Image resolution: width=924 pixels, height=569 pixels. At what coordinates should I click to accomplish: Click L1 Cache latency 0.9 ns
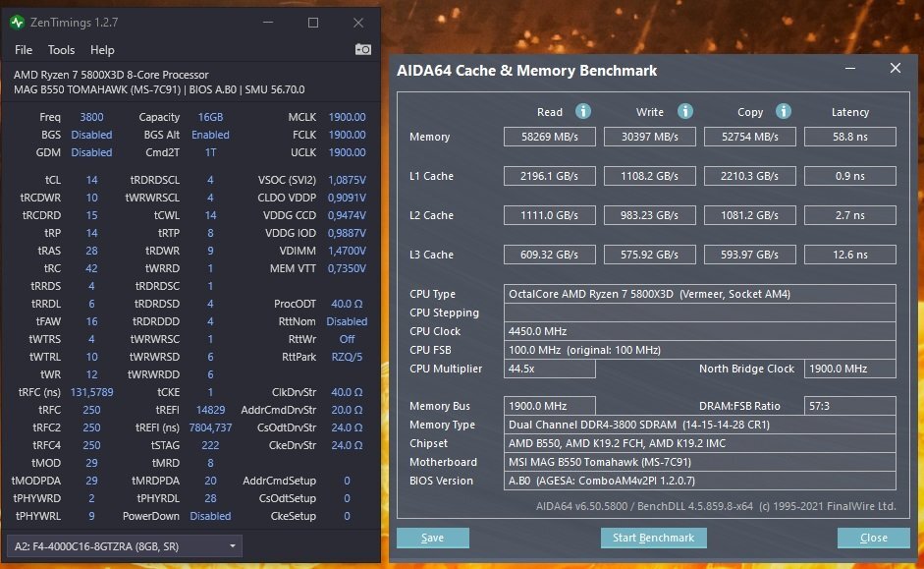click(x=850, y=176)
